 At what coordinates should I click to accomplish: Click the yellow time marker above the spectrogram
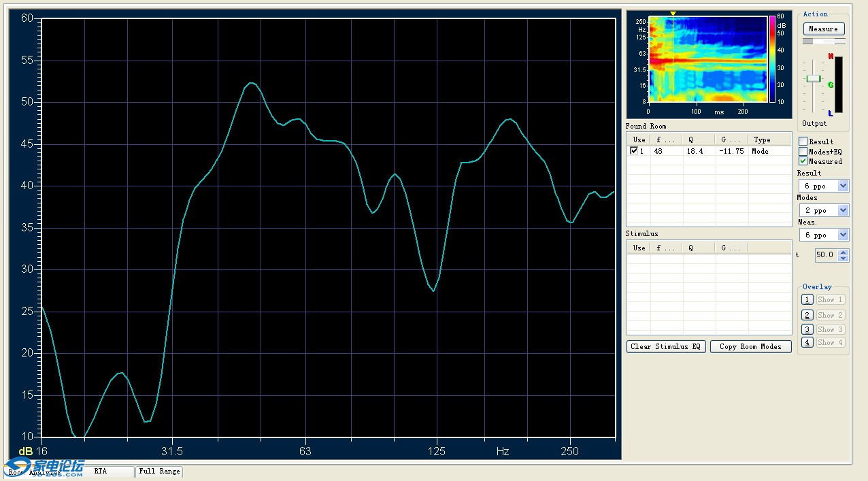[673, 13]
